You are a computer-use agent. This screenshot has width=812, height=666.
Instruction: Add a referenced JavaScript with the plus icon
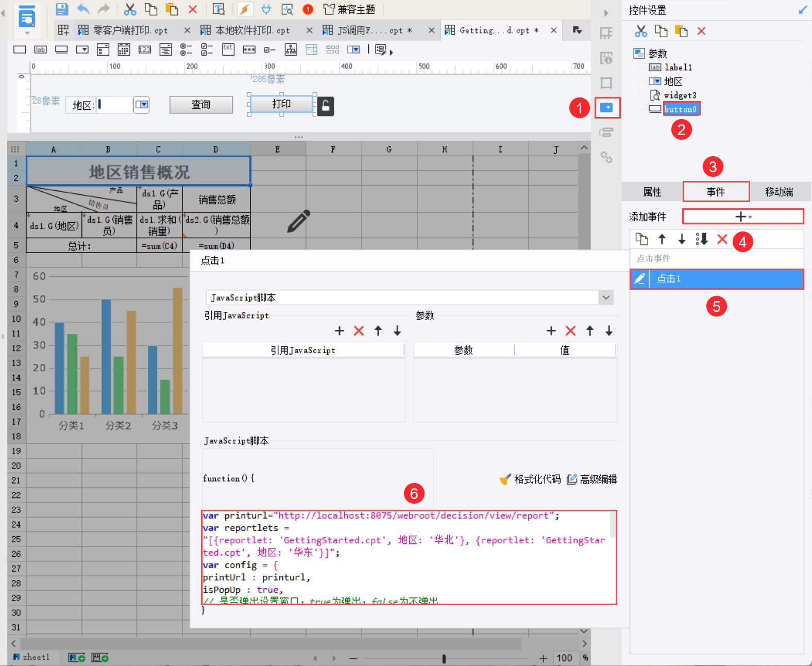pos(340,331)
